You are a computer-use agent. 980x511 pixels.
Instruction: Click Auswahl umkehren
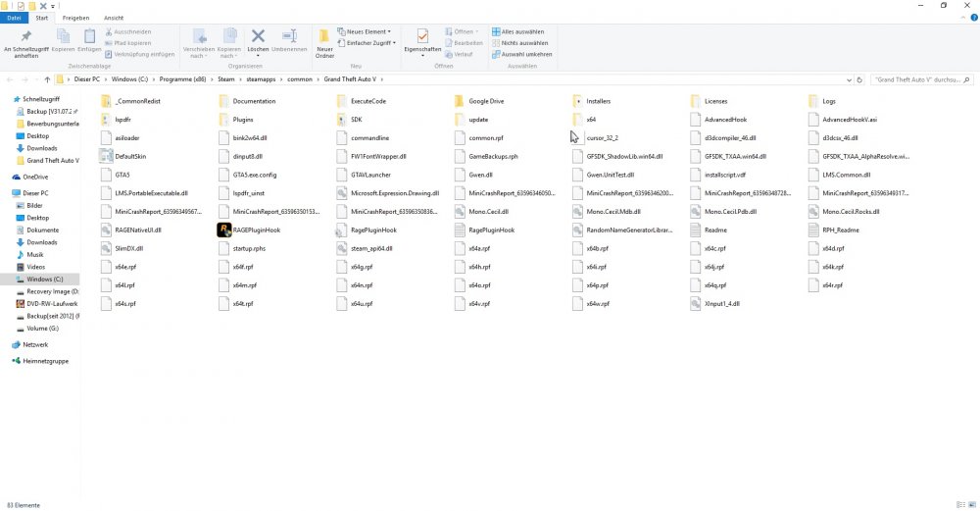(522, 54)
